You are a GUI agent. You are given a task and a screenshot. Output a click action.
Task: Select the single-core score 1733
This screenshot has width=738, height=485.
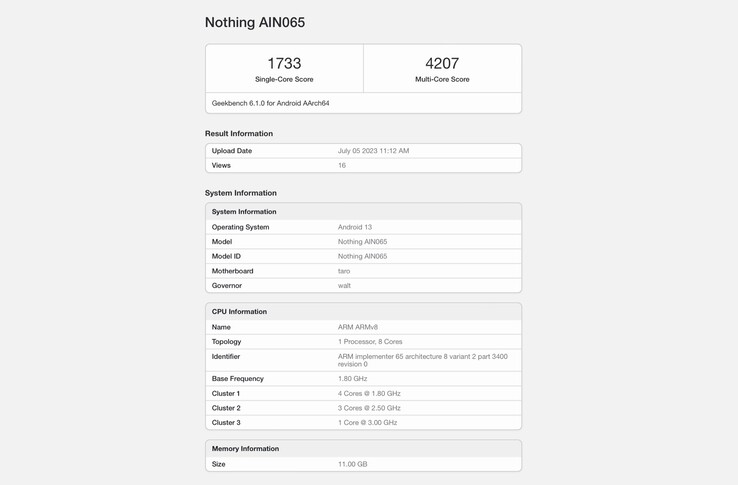tap(284, 63)
